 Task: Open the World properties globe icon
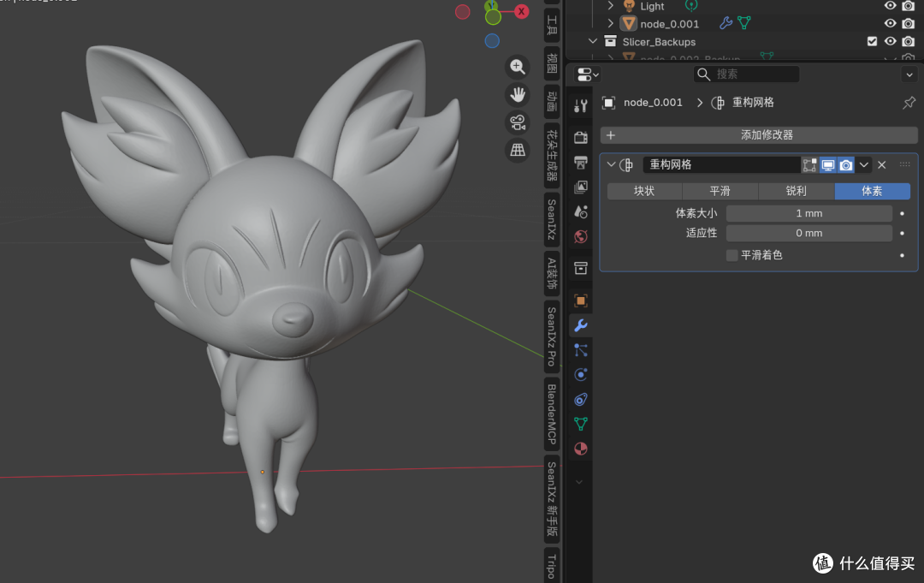click(580, 236)
